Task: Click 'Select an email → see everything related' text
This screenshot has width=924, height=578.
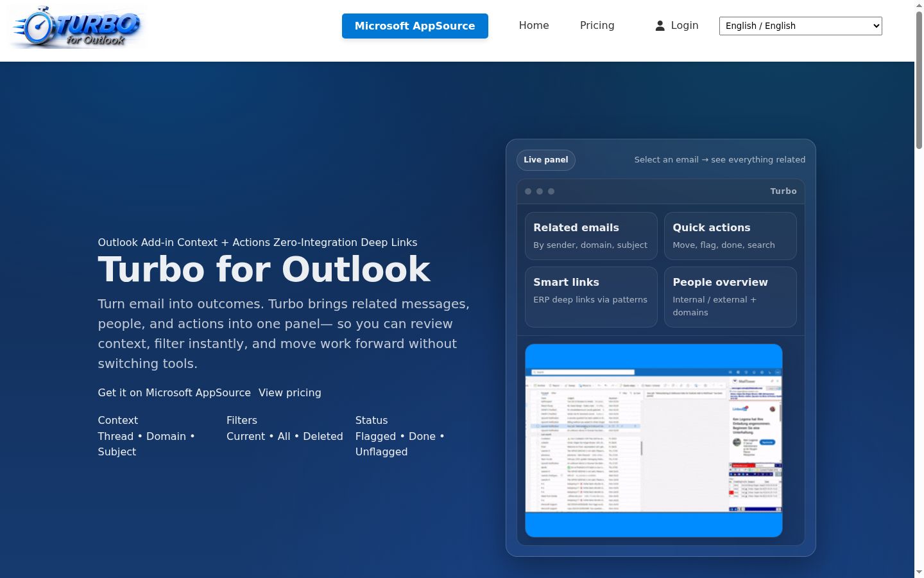Action: 720,160
